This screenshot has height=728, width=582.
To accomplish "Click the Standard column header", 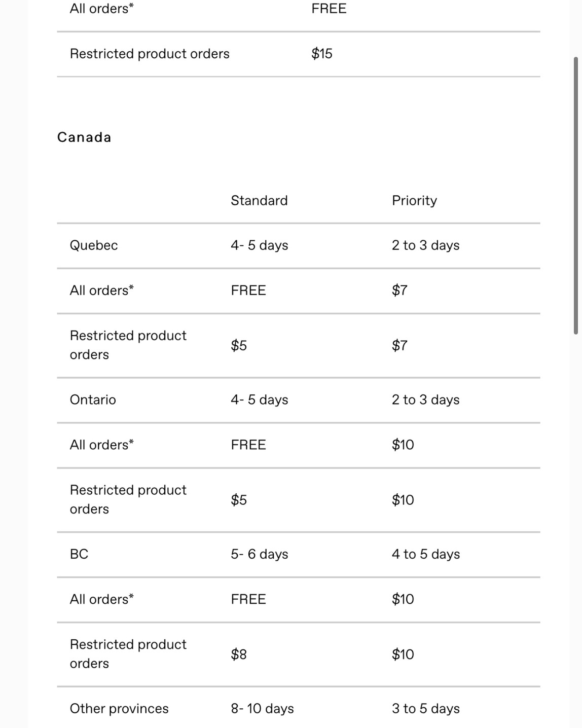I will [x=259, y=201].
